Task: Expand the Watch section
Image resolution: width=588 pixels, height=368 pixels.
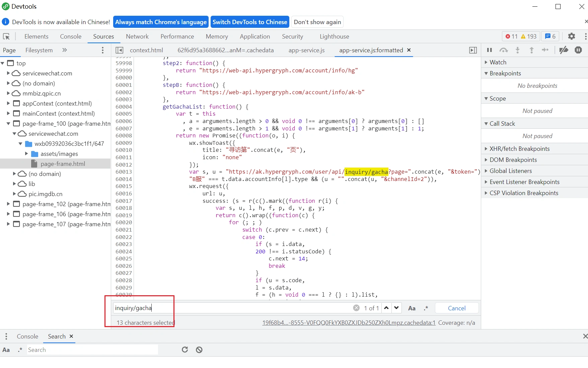Action: [498, 62]
